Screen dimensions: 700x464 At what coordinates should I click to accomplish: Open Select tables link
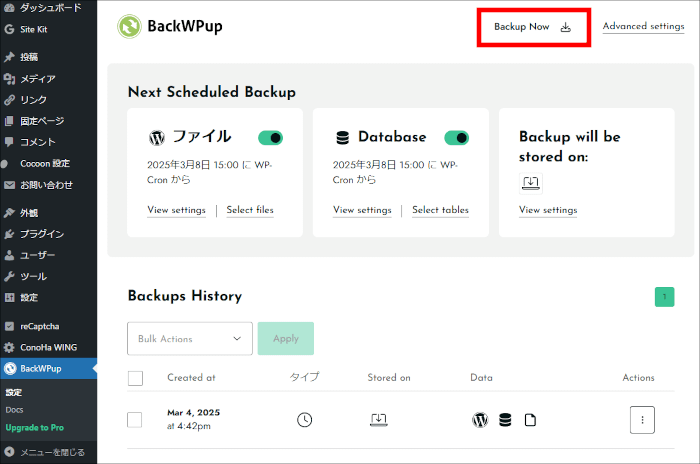(x=440, y=210)
